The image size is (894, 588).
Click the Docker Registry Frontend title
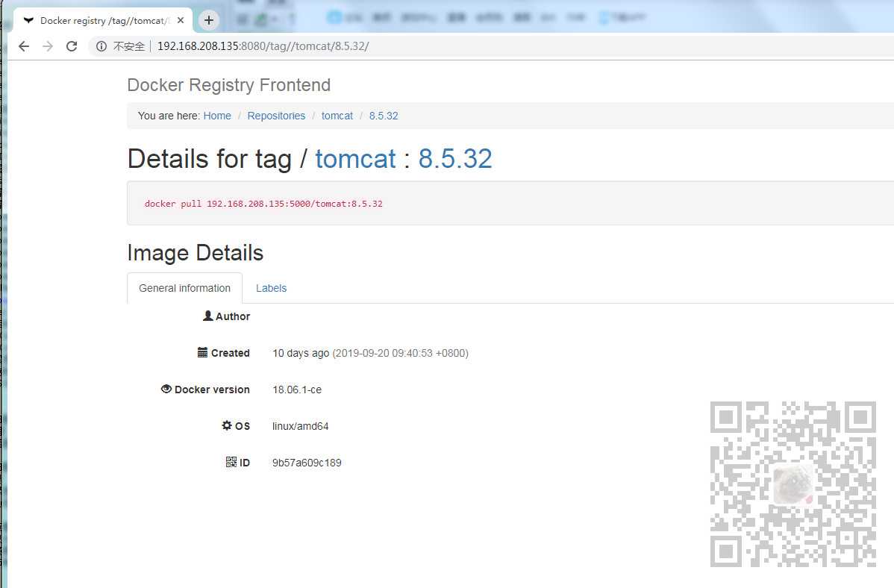click(x=228, y=85)
